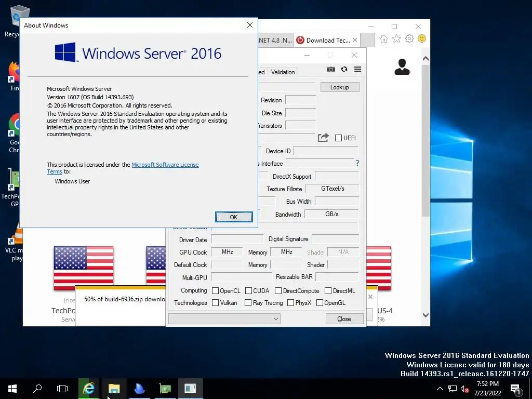Close the Download Tec... browser tab
Viewport: 532px width, 399px height.
355,40
